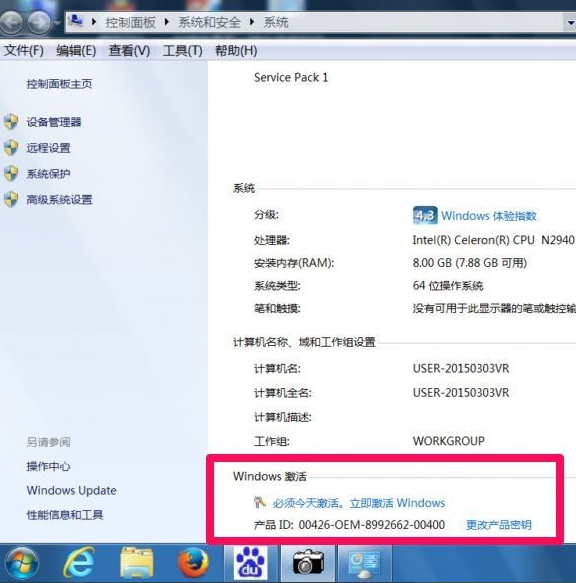Click shield icon beside 远程设置
Screen dimensions: 576x583
[11, 148]
